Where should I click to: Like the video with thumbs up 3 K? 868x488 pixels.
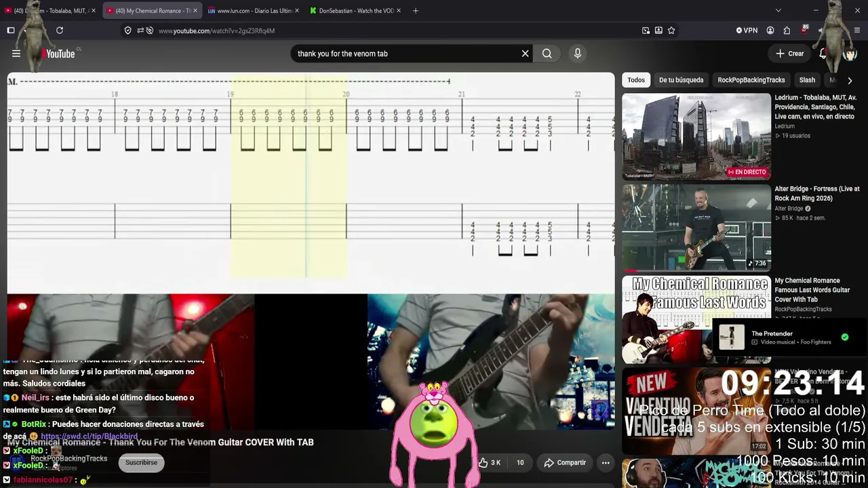click(490, 463)
